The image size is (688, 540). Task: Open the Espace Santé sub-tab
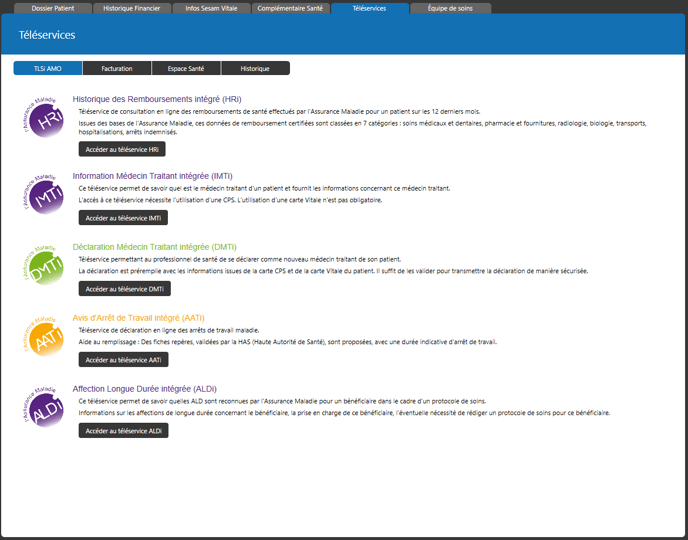186,68
